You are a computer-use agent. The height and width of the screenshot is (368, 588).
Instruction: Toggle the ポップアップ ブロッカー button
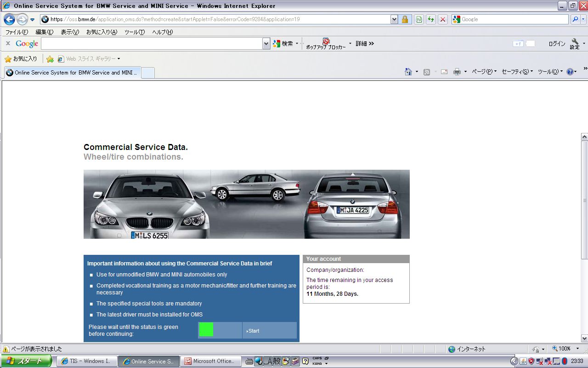(x=326, y=44)
